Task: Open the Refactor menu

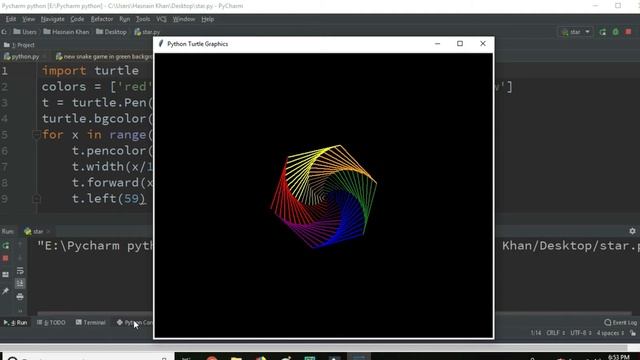Action: click(x=102, y=19)
